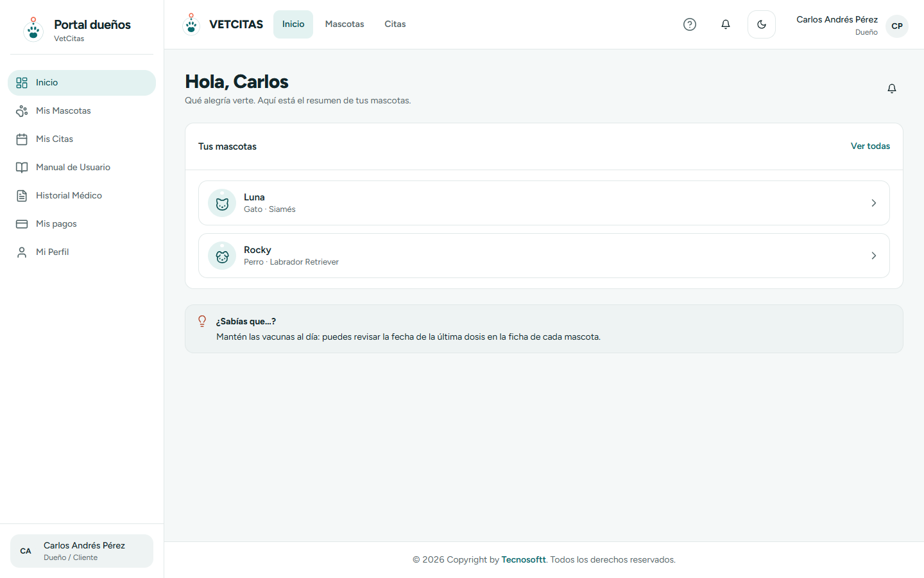Open the help question mark icon
This screenshot has height=578, width=924.
tap(690, 24)
